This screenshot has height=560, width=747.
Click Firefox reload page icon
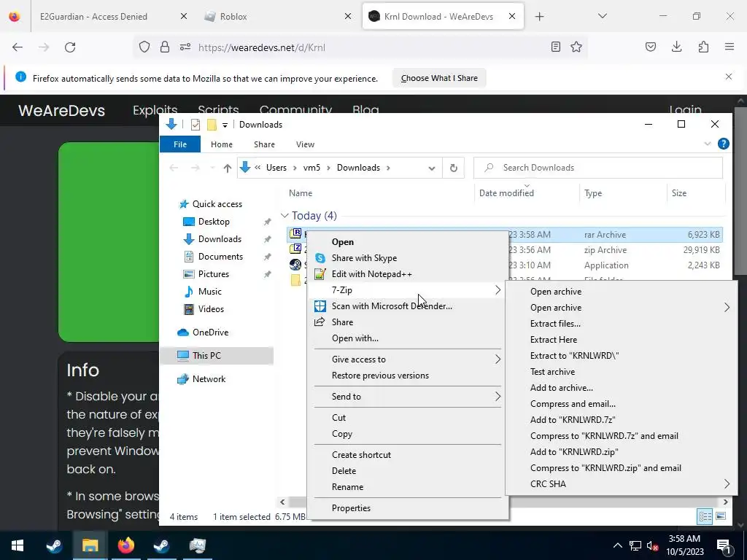[70, 47]
